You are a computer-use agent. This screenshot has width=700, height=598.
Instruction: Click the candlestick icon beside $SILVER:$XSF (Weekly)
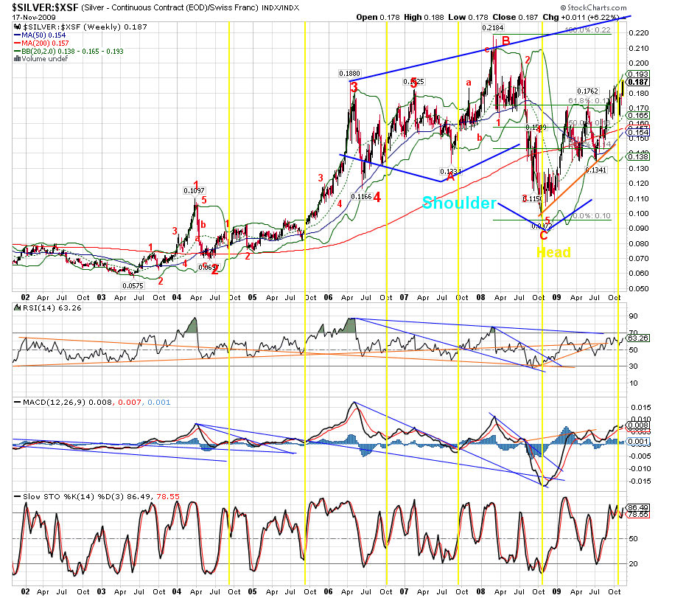tap(18, 27)
